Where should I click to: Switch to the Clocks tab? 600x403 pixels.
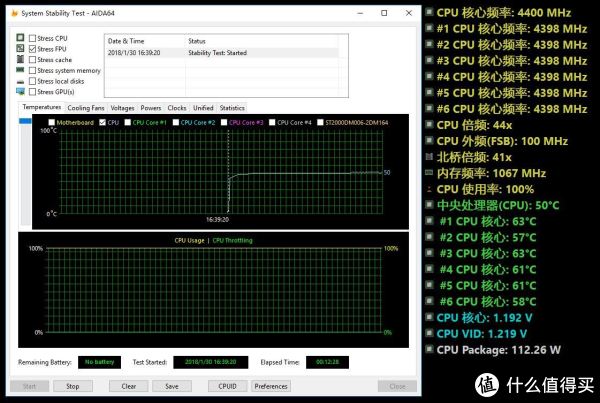coord(177,108)
